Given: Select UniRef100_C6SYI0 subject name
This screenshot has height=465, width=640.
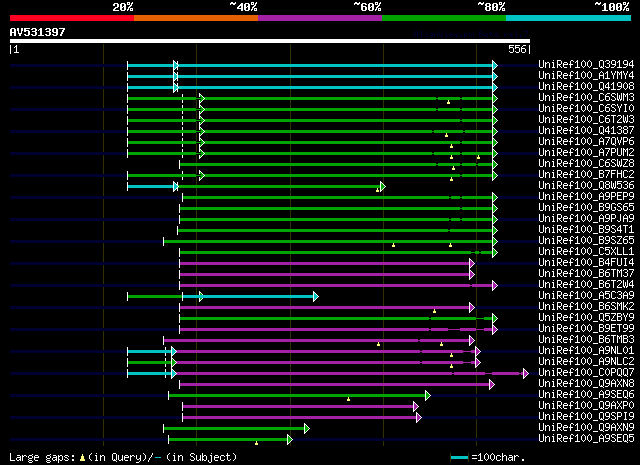Looking at the screenshot, I should [586, 109].
